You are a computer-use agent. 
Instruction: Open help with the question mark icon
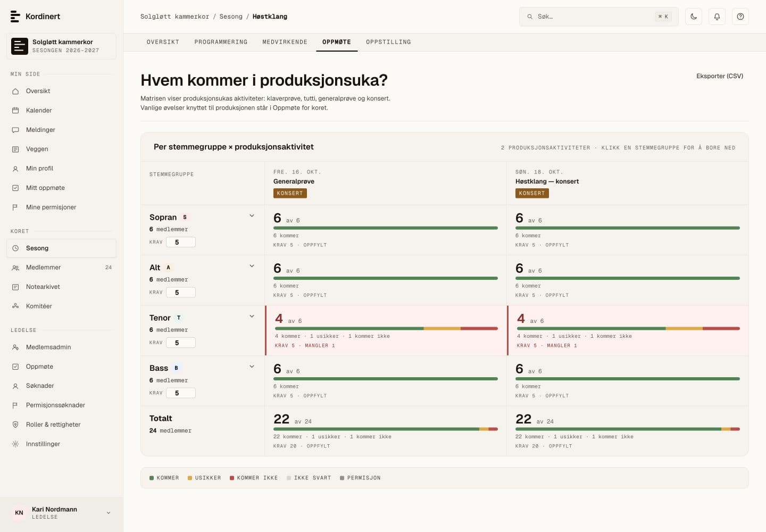point(740,16)
